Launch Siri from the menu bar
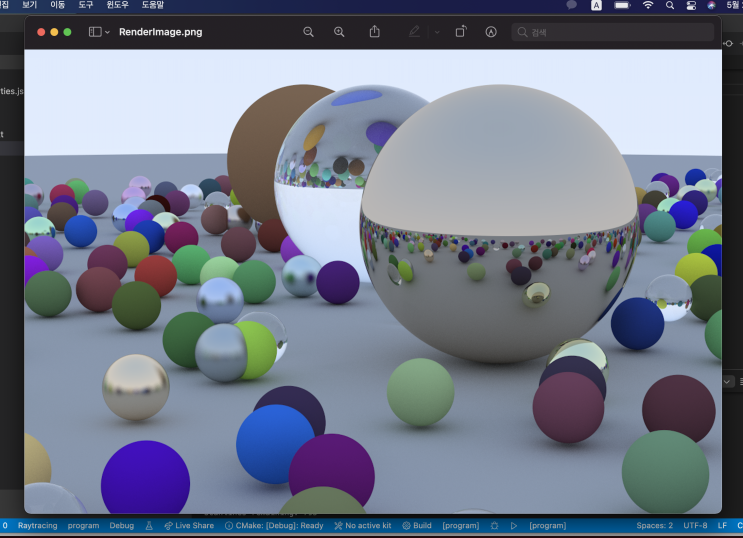 tap(712, 5)
